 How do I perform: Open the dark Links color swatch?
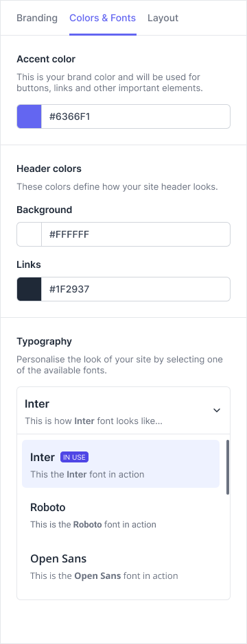point(30,289)
